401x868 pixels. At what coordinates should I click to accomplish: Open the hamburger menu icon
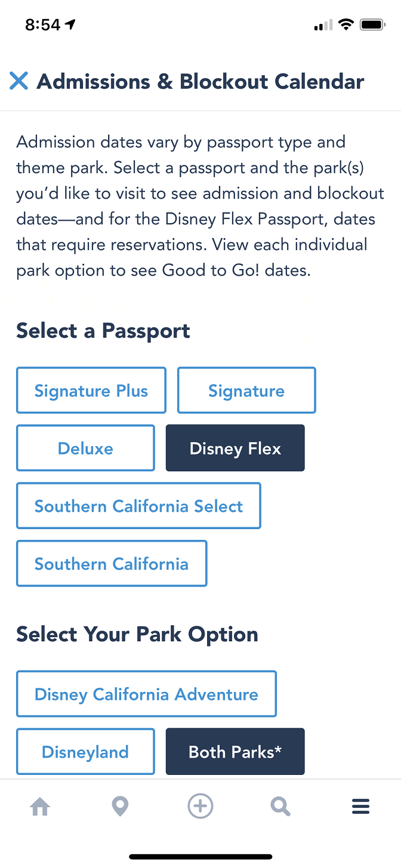point(360,807)
